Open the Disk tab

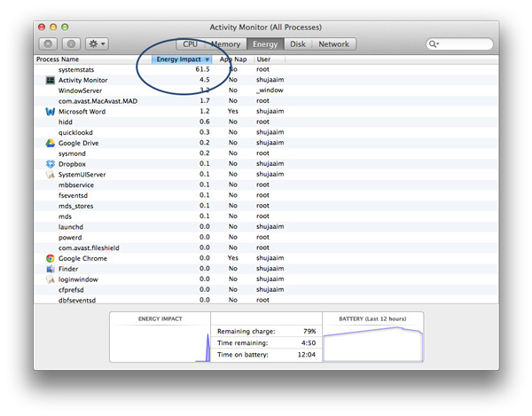click(298, 44)
